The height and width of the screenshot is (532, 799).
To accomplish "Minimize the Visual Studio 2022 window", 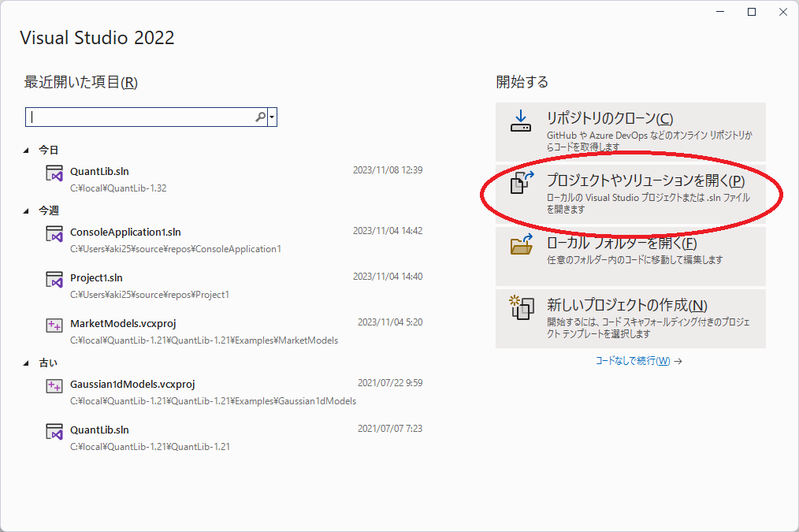I will [720, 12].
